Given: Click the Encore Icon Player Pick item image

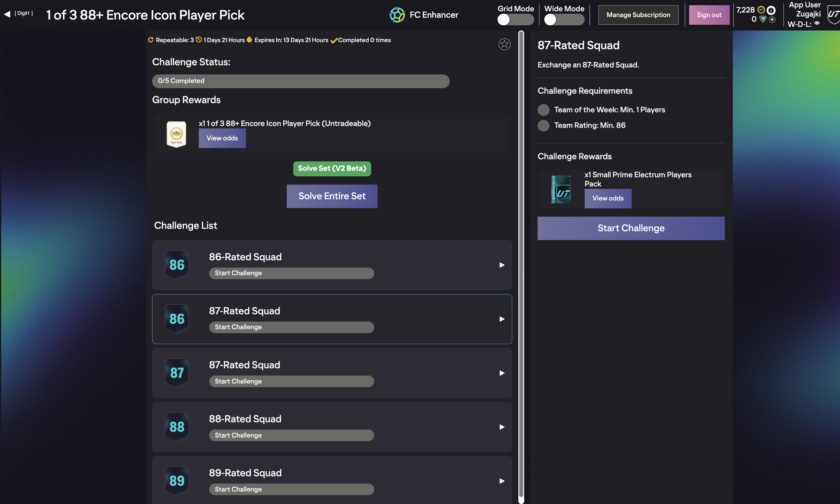Looking at the screenshot, I should coord(176,134).
